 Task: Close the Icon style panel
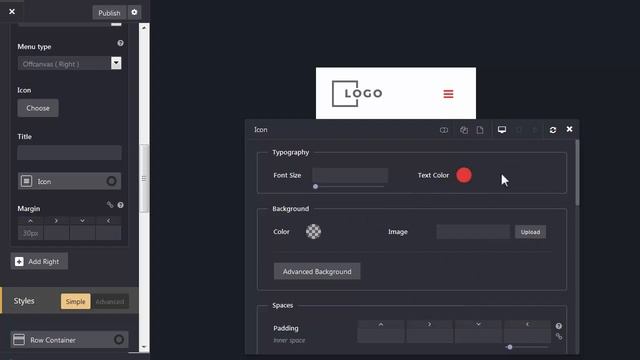click(569, 129)
